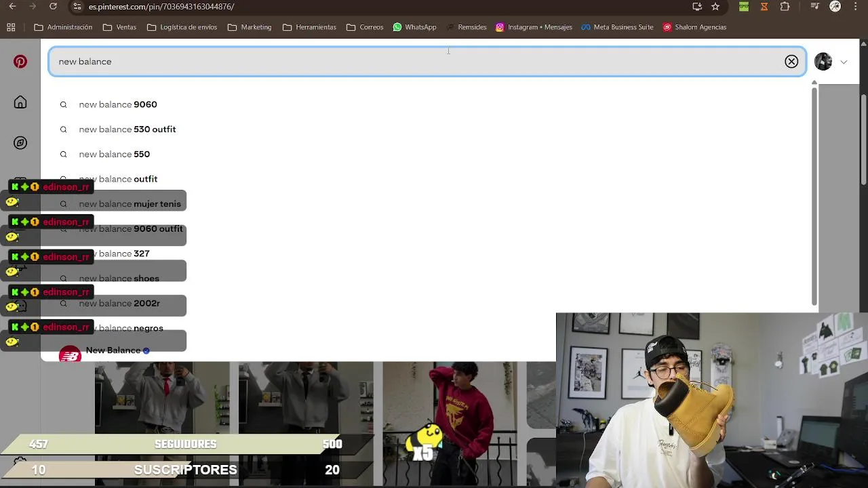Open Chrome's three-dot menu

click(x=856, y=6)
